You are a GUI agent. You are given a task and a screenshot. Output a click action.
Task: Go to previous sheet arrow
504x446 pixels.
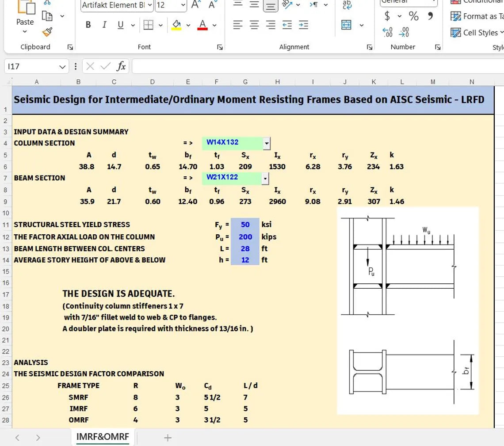tap(18, 438)
